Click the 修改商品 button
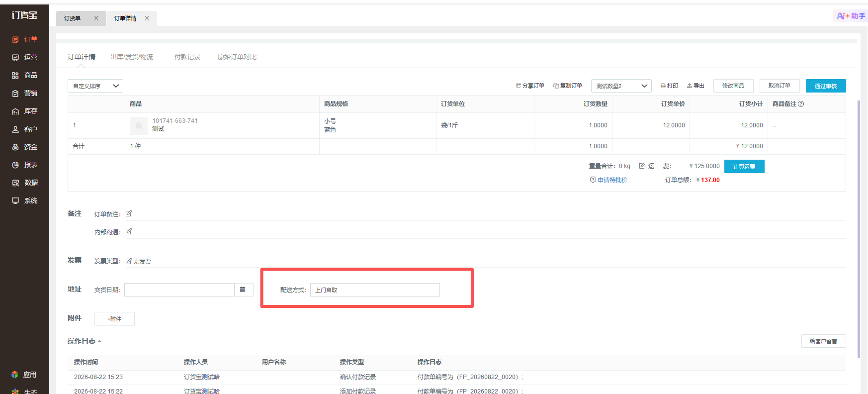The height and width of the screenshot is (394, 868). tap(733, 86)
